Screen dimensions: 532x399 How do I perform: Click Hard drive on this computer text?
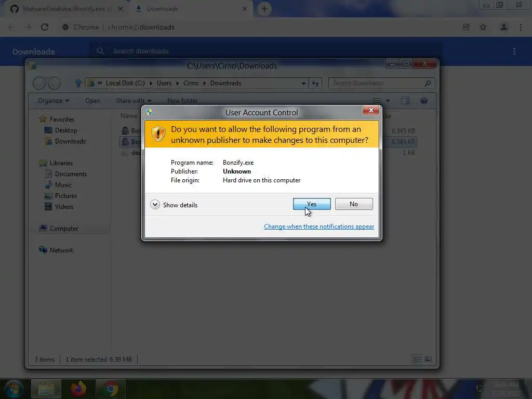tap(261, 180)
